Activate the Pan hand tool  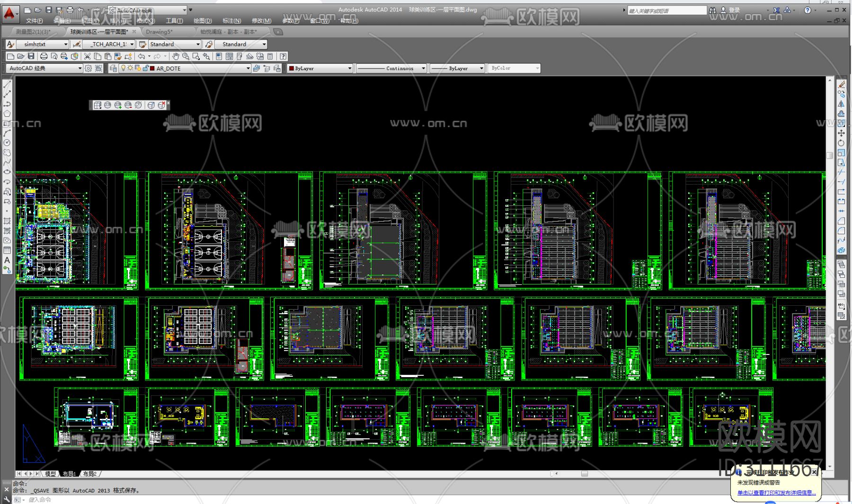176,56
